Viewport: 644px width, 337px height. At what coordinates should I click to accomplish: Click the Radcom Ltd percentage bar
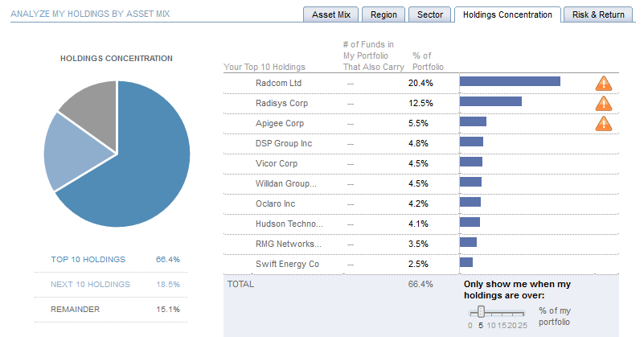509,81
